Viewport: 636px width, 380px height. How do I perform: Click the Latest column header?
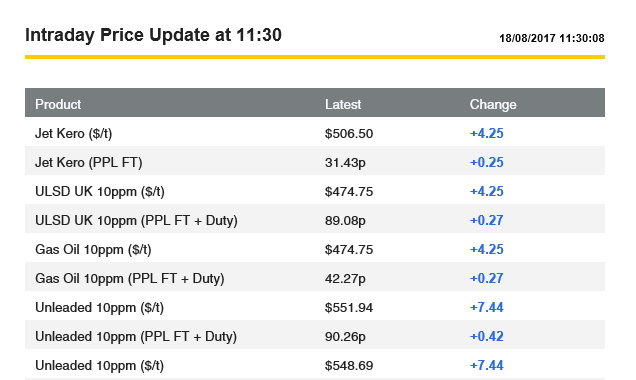pyautogui.click(x=343, y=105)
